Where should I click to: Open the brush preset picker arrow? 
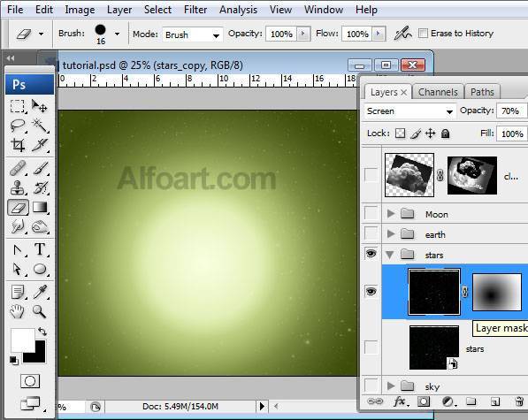click(117, 34)
